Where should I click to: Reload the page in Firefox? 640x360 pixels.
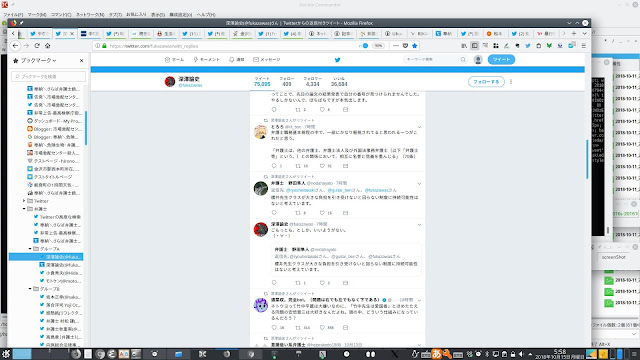pos(37,46)
